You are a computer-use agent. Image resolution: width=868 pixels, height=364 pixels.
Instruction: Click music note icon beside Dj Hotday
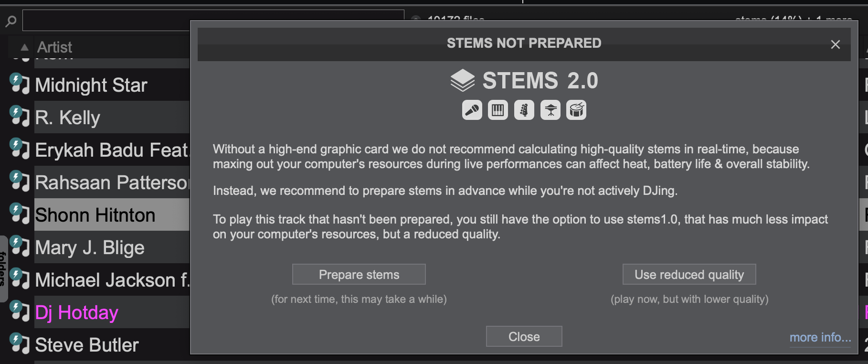(20, 311)
